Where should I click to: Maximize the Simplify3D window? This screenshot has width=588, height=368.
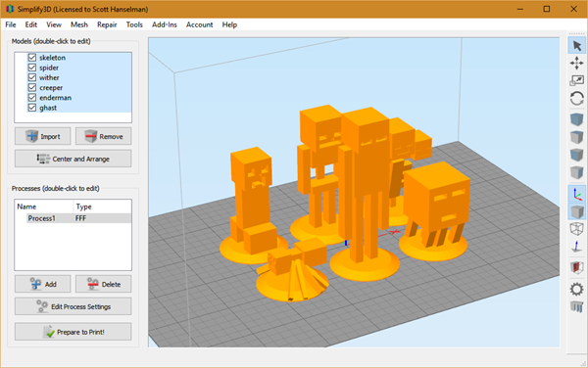coord(547,9)
